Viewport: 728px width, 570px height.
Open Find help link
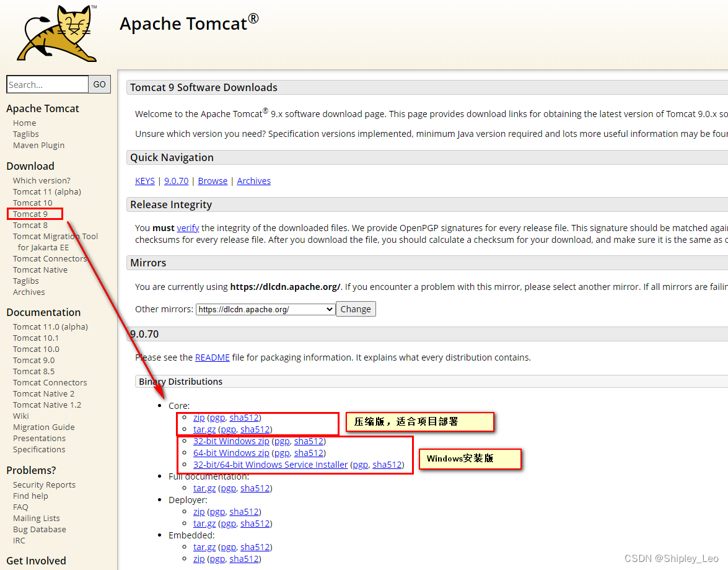[x=30, y=496]
